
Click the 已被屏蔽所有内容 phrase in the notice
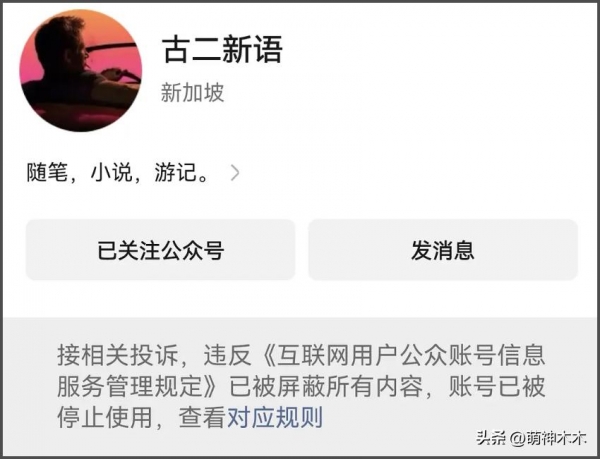coord(326,386)
